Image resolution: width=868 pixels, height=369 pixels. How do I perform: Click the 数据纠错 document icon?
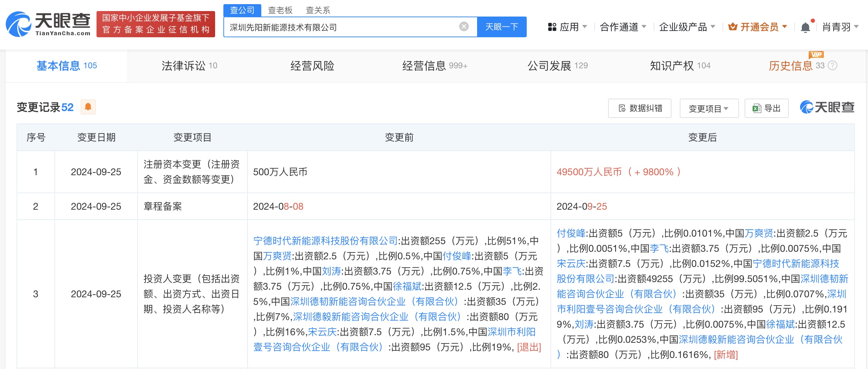click(x=622, y=108)
